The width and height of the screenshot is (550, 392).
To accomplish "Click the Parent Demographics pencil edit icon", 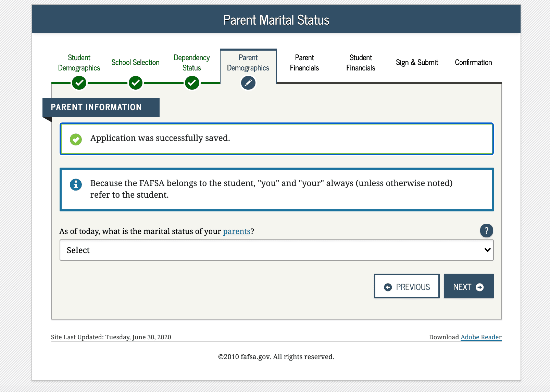I will 248,83.
